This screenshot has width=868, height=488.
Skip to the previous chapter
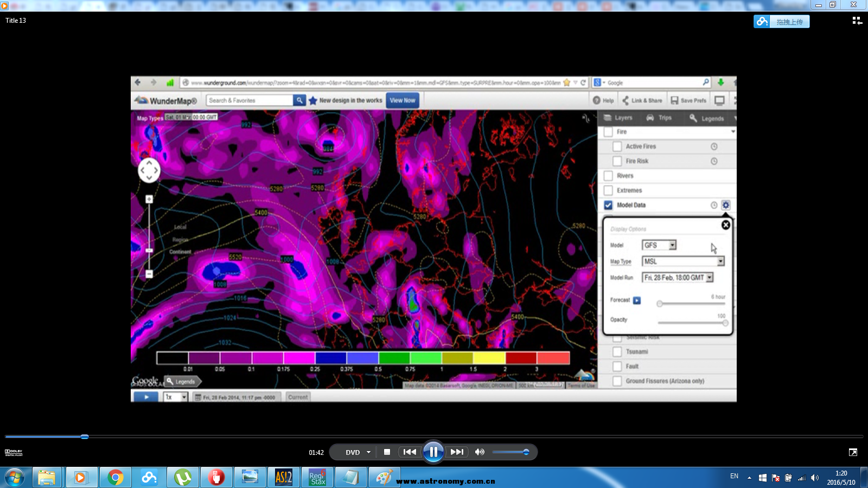(410, 452)
